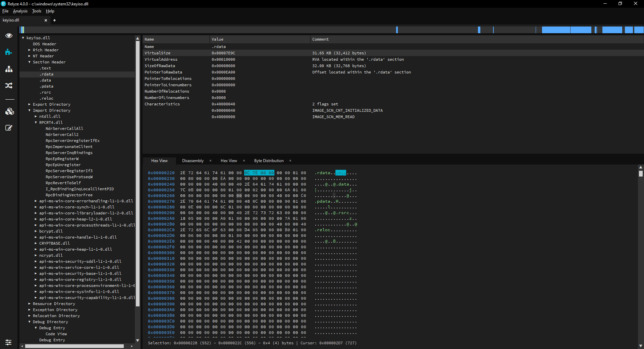This screenshot has width=644, height=349.
Task: Create a new tab with the plus icon
Action: 54,20
